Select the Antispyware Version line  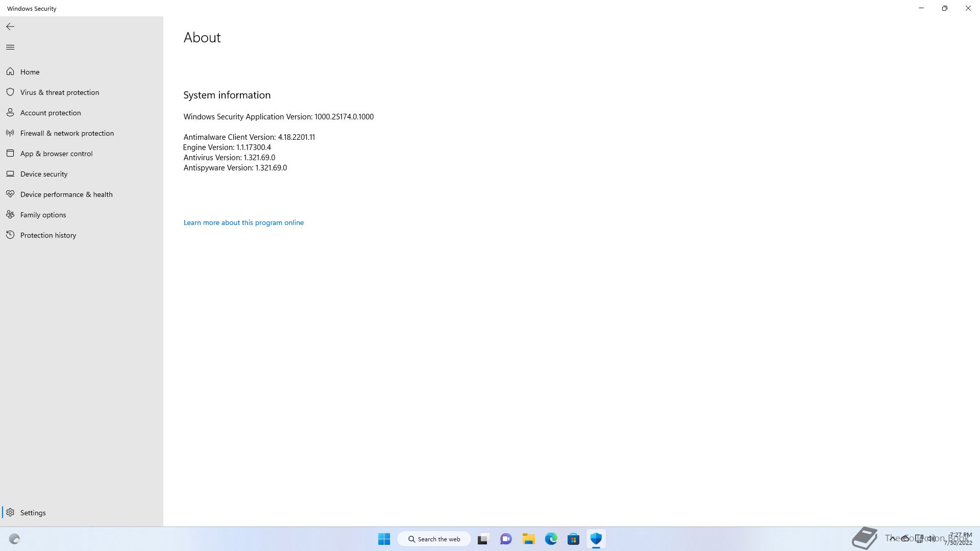coord(235,168)
